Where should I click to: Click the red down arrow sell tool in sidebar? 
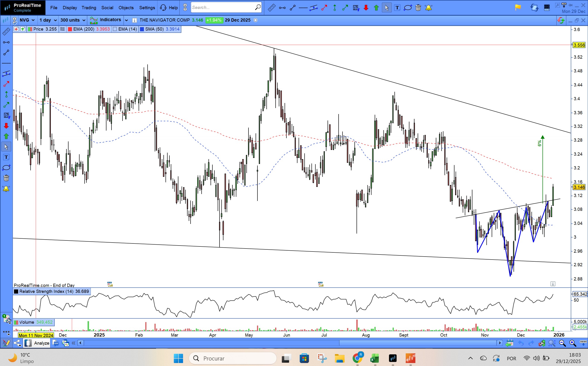point(6,126)
